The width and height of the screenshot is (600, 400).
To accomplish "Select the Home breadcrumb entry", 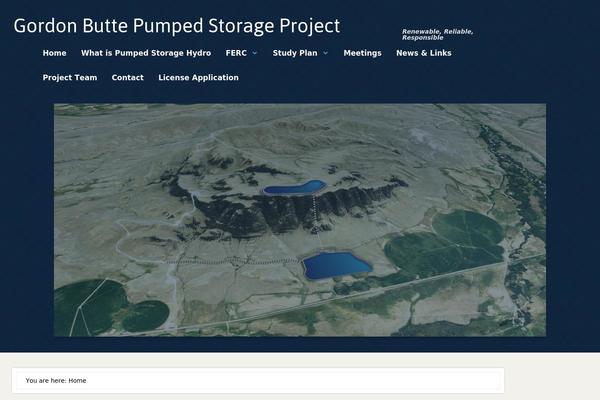I will tap(77, 381).
